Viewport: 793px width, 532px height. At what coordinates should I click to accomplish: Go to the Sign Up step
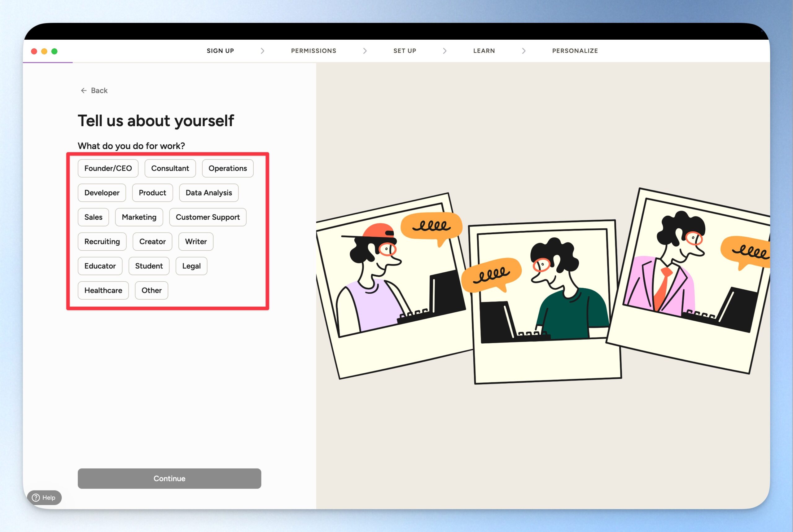tap(220, 51)
